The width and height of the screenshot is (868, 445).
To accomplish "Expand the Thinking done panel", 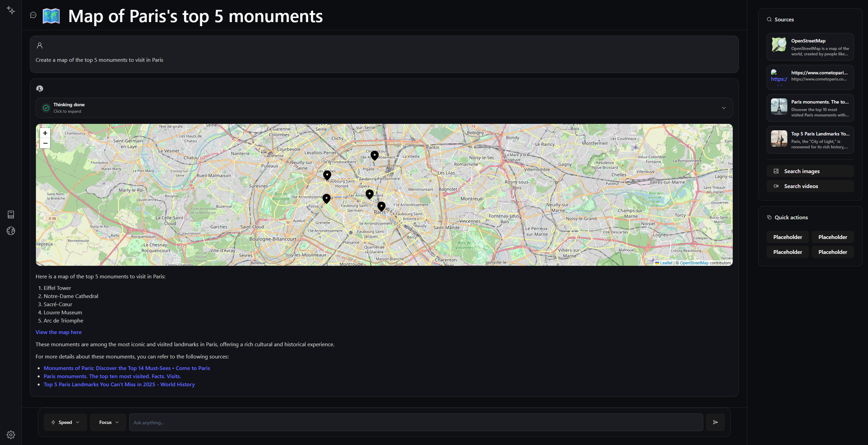I will coord(384,108).
